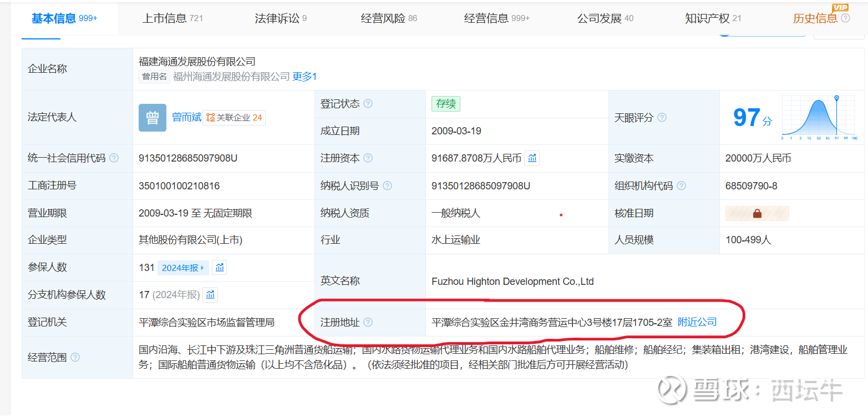Select English name Fuzhou Highton Development Co.,Ltd
Viewport: 868px width, 417px height.
512,282
